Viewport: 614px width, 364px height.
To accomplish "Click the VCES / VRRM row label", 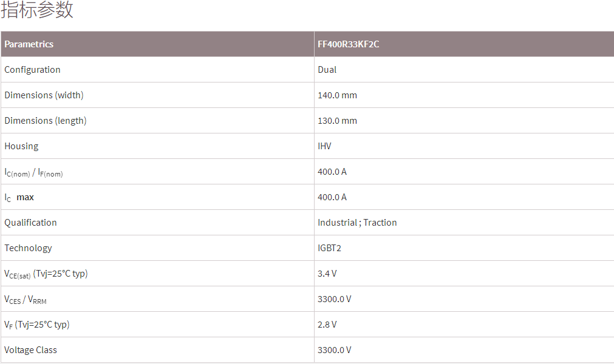I will click(26, 300).
